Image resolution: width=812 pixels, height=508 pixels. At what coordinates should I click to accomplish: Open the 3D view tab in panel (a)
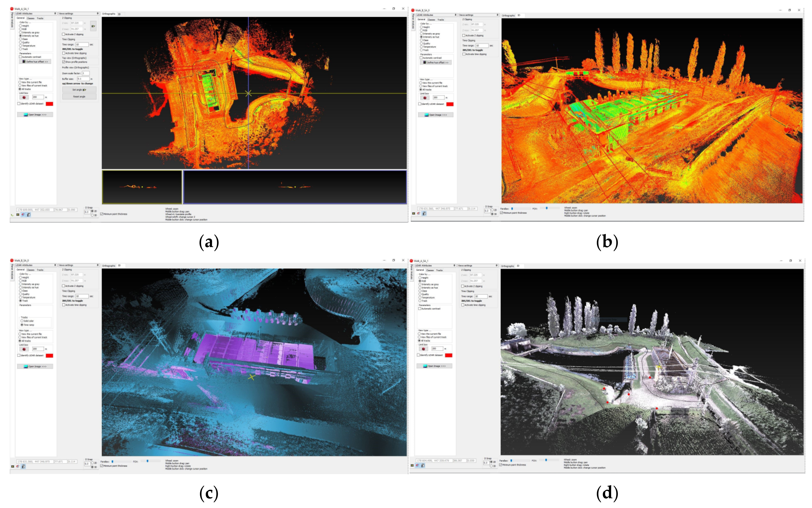click(119, 14)
